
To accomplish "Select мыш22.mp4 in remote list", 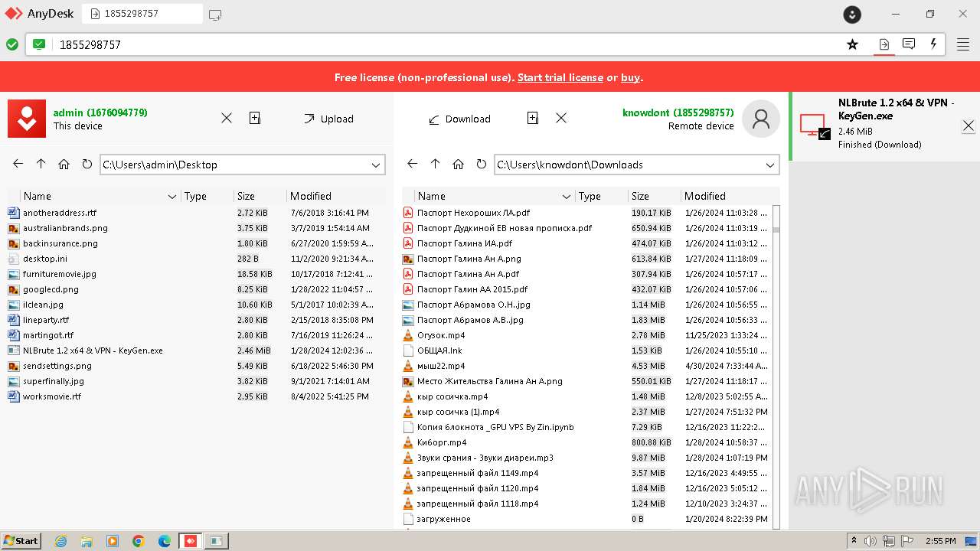I will (441, 366).
